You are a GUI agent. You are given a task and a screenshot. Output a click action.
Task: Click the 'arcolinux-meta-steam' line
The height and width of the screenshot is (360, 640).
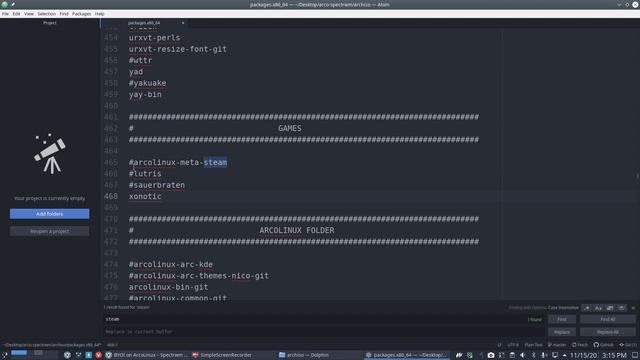click(x=178, y=162)
